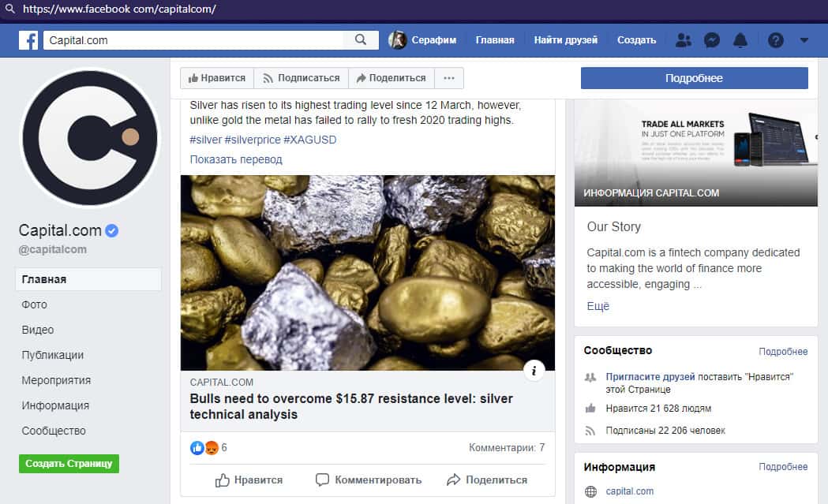The image size is (828, 504).
Task: Click the blue Подробнее button
Action: coord(694,78)
